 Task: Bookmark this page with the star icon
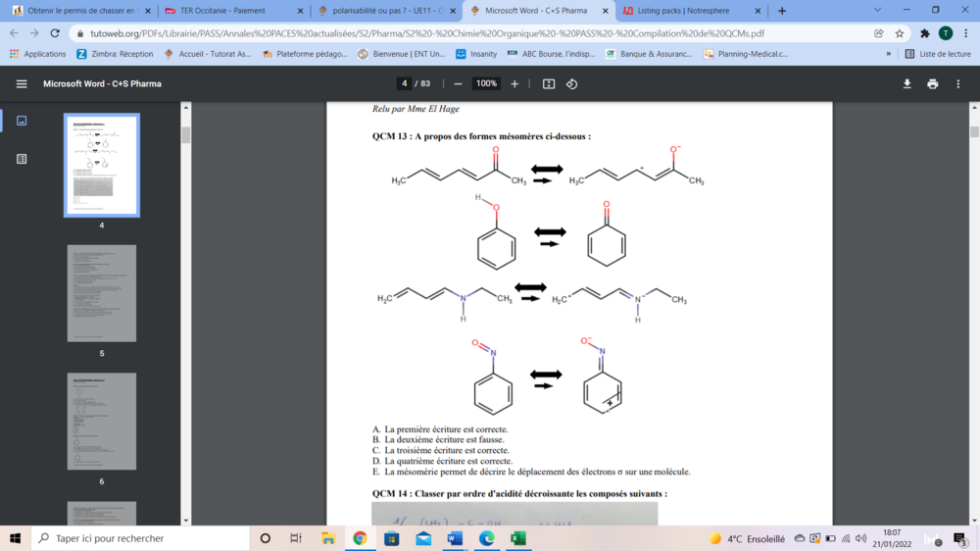tap(900, 33)
